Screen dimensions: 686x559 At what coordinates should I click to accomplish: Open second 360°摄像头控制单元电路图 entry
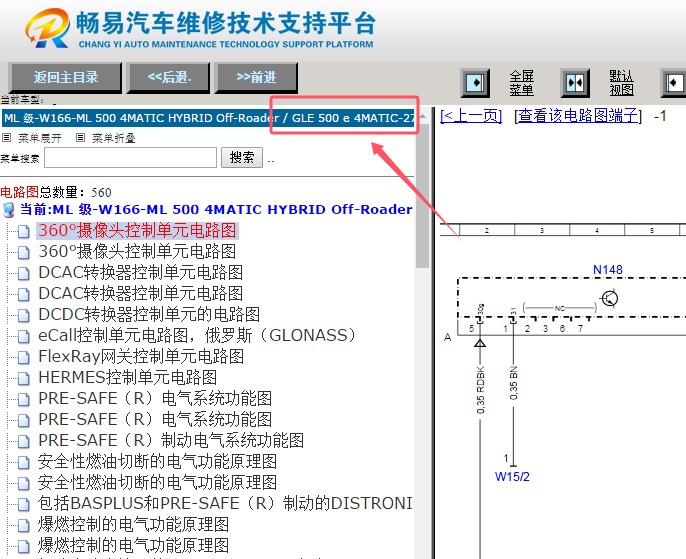[x=137, y=252]
